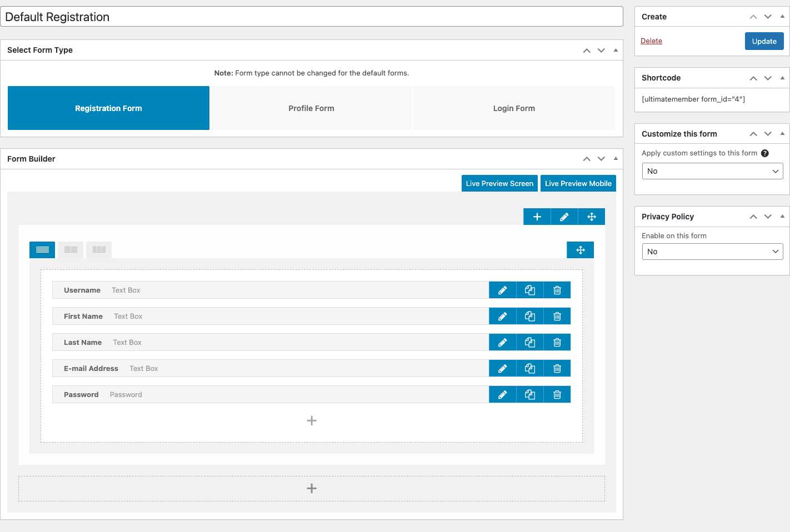Image resolution: width=790 pixels, height=532 pixels.
Task: Delete the Username field
Action: [x=557, y=290]
